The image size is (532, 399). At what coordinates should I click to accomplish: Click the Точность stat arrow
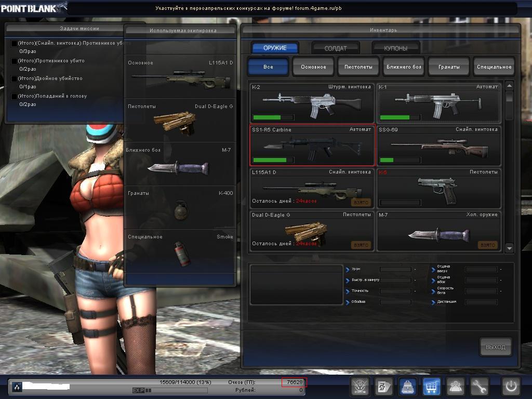point(348,291)
